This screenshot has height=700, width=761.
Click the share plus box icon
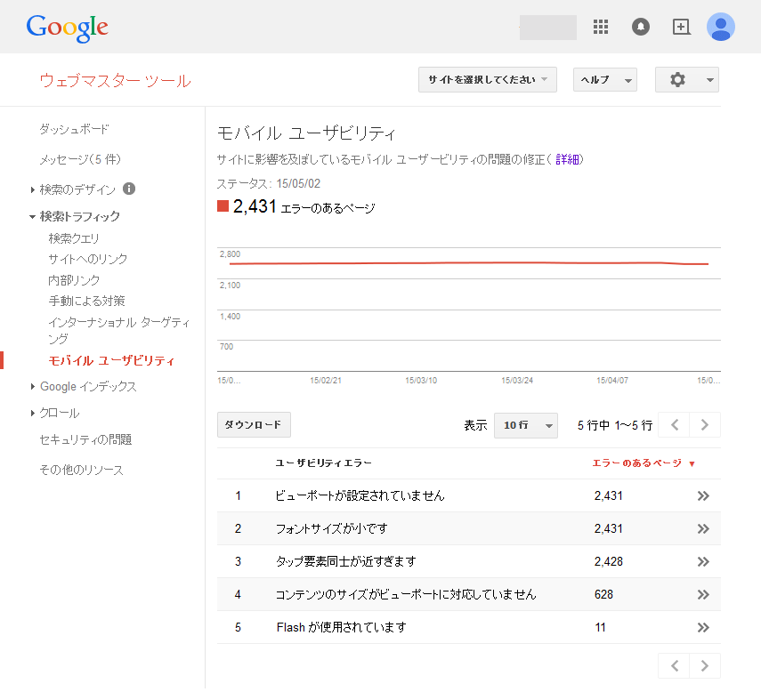pos(682,27)
